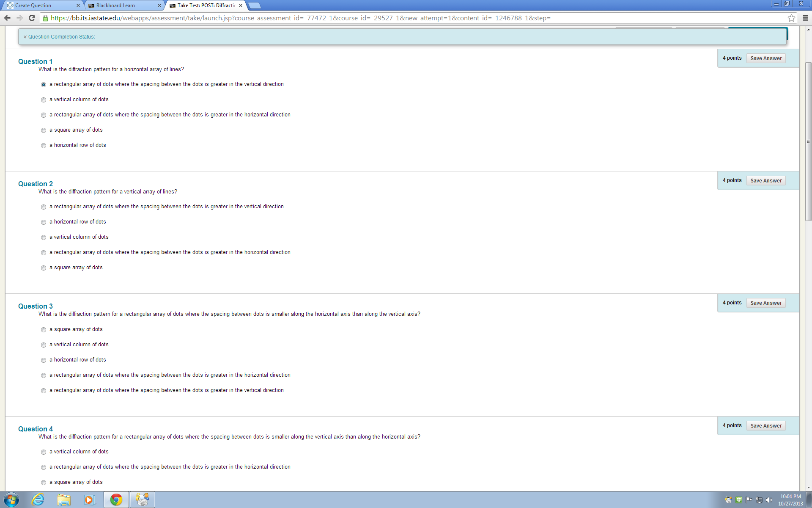Click the users-and-lock tray icon

click(x=728, y=500)
